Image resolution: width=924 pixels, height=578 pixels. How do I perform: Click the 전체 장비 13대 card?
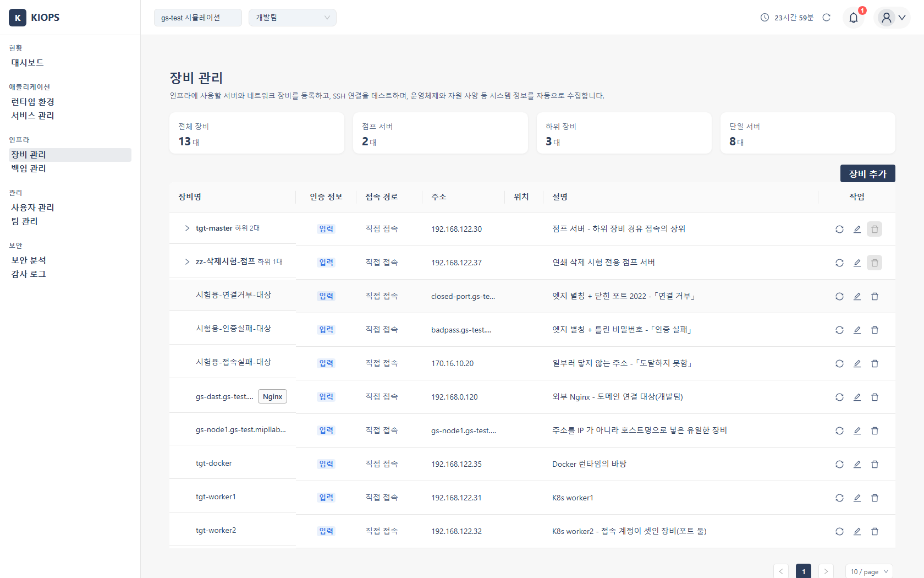click(257, 133)
